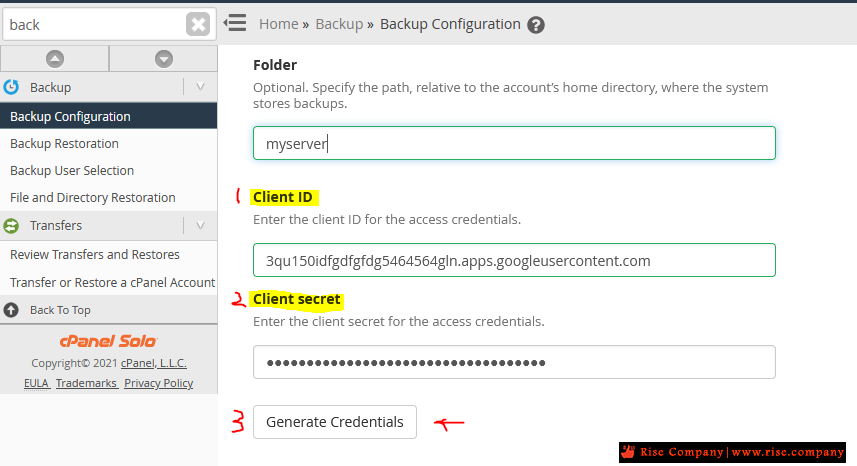Click the Folder path input field
This screenshot has height=466, width=857.
(514, 143)
